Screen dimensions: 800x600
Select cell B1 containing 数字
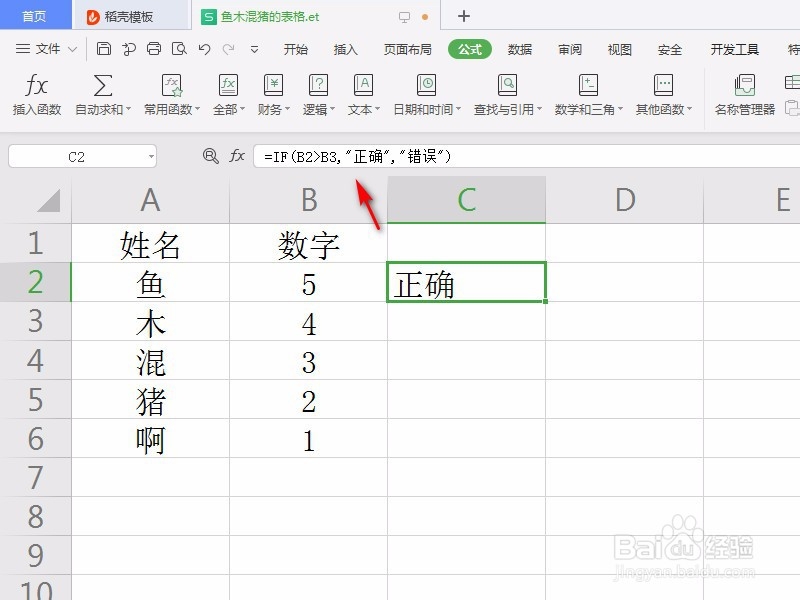point(309,243)
